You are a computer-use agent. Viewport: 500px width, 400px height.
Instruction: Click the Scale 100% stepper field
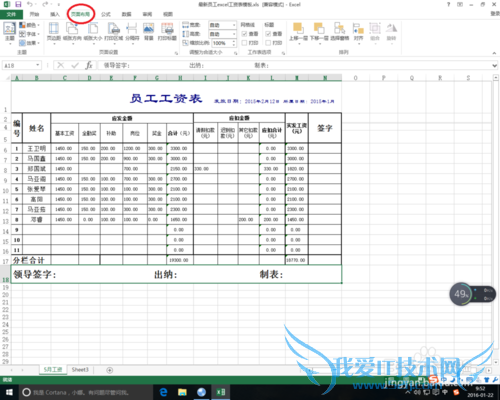coord(224,43)
